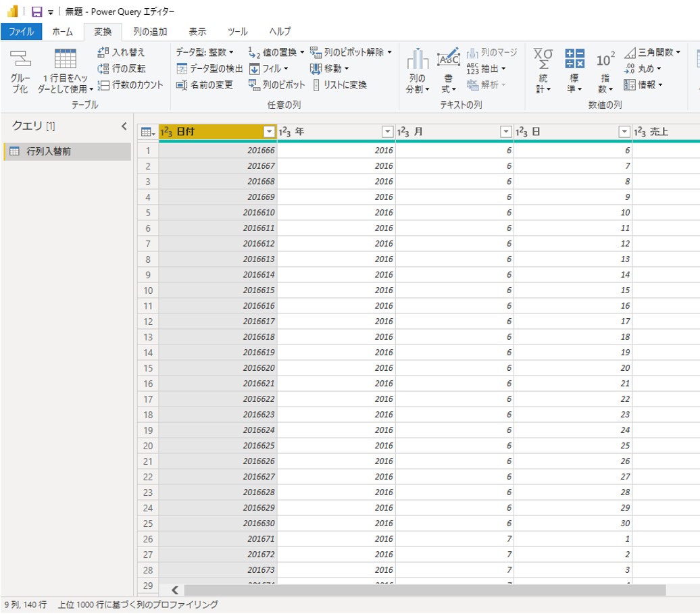Click 名前の変更 (Rename) in the ribbon

(x=205, y=84)
